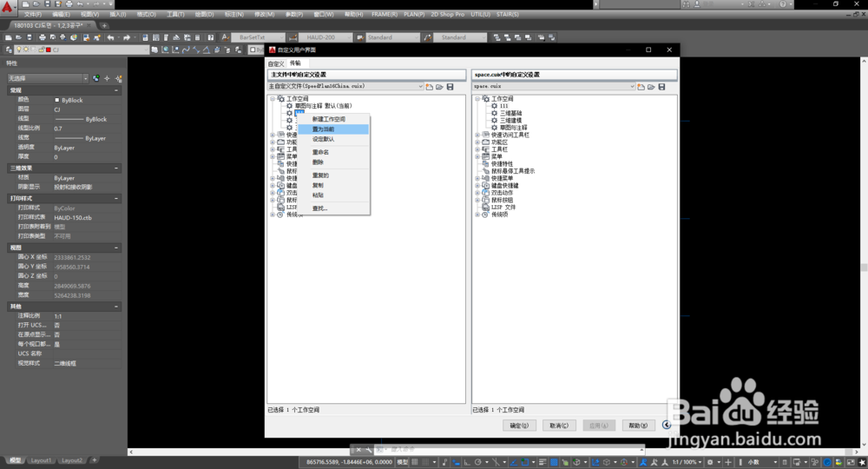
Task: Toggle polar tracking in status bar
Action: click(477, 462)
